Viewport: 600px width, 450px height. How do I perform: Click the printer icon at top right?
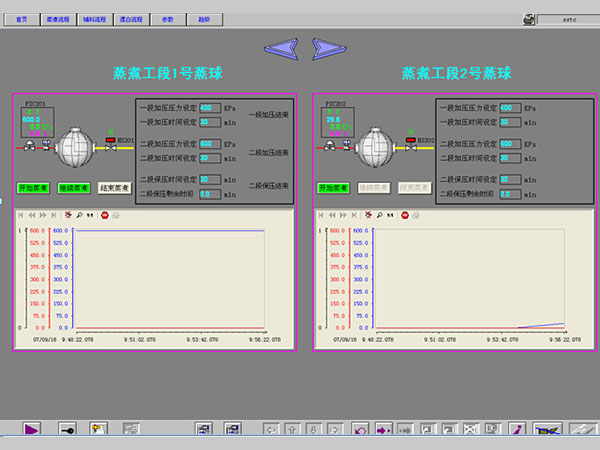(x=528, y=18)
